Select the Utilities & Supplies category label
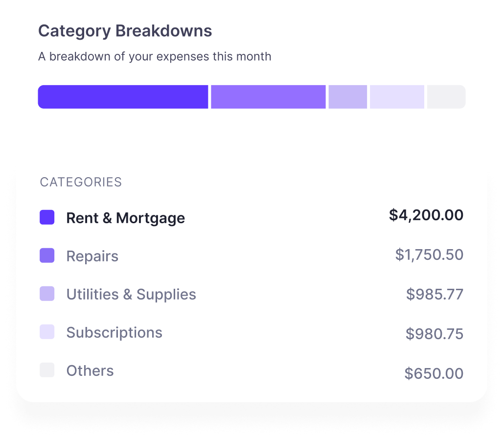Screen dimensions: 504x440 pos(131,295)
